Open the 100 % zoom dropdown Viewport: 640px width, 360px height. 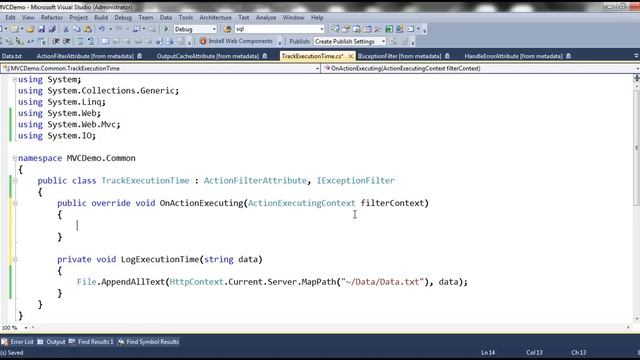[26, 327]
